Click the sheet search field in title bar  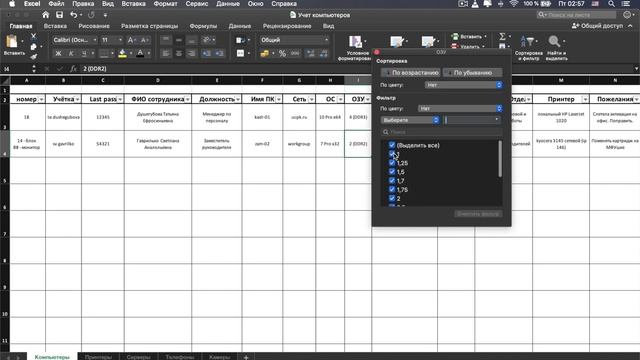point(576,15)
